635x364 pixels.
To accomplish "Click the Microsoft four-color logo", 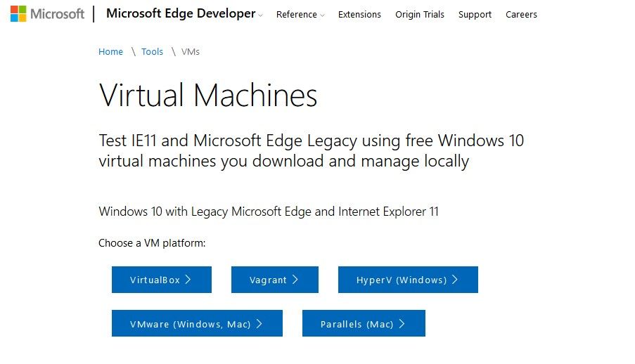I will pos(18,14).
